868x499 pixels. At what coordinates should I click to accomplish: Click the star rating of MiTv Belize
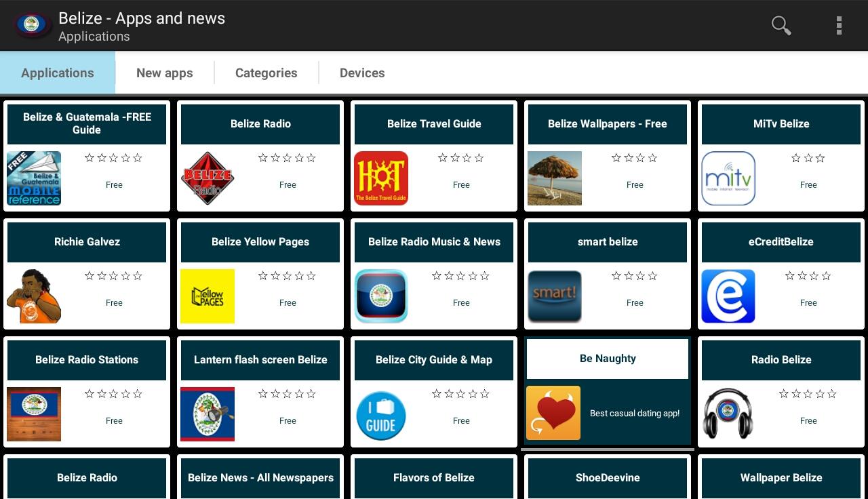click(x=808, y=158)
